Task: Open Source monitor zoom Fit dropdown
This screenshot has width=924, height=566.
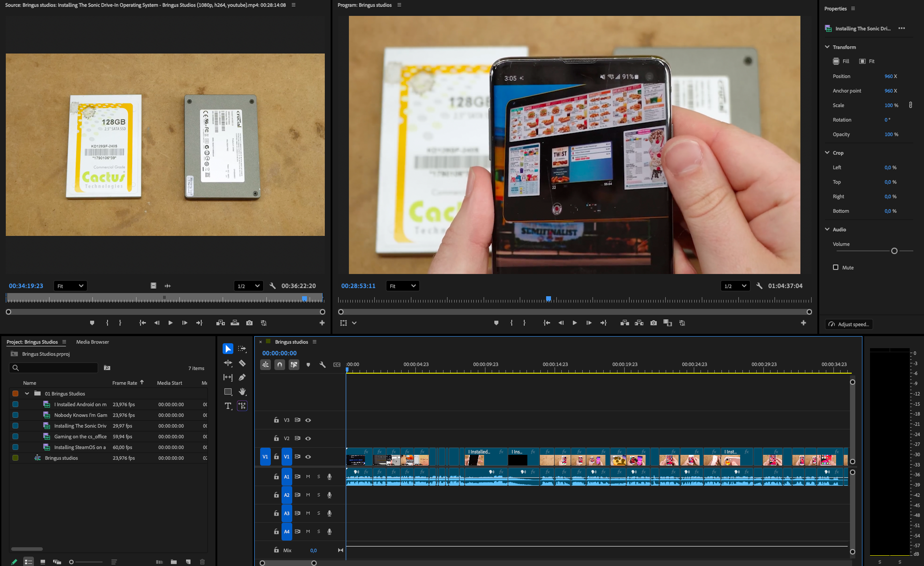Action: (70, 286)
